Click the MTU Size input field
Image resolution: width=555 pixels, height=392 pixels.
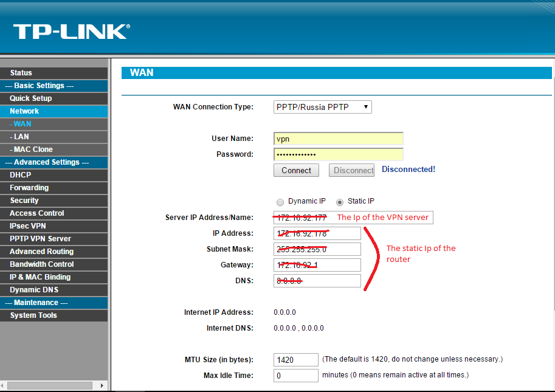(x=295, y=360)
